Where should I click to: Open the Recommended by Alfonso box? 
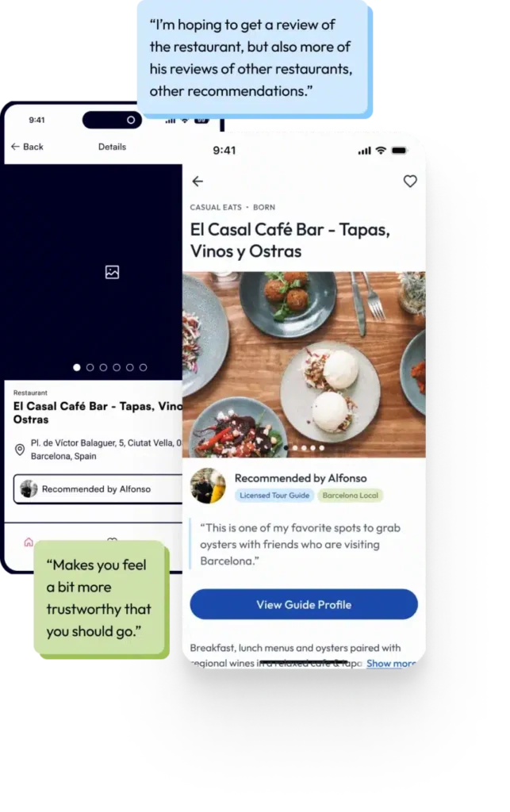(98, 489)
